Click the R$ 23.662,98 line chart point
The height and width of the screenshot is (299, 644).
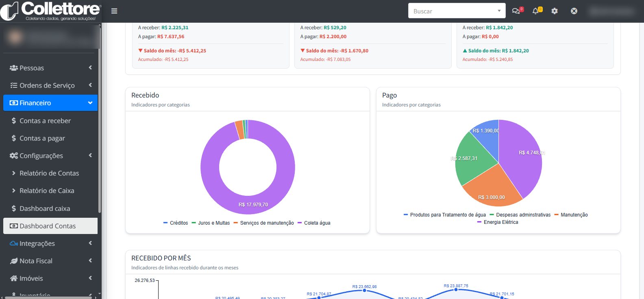(x=364, y=290)
